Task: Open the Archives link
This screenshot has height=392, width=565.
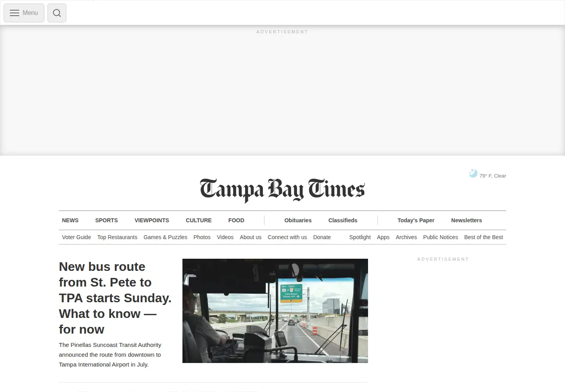Action: pyautogui.click(x=406, y=237)
